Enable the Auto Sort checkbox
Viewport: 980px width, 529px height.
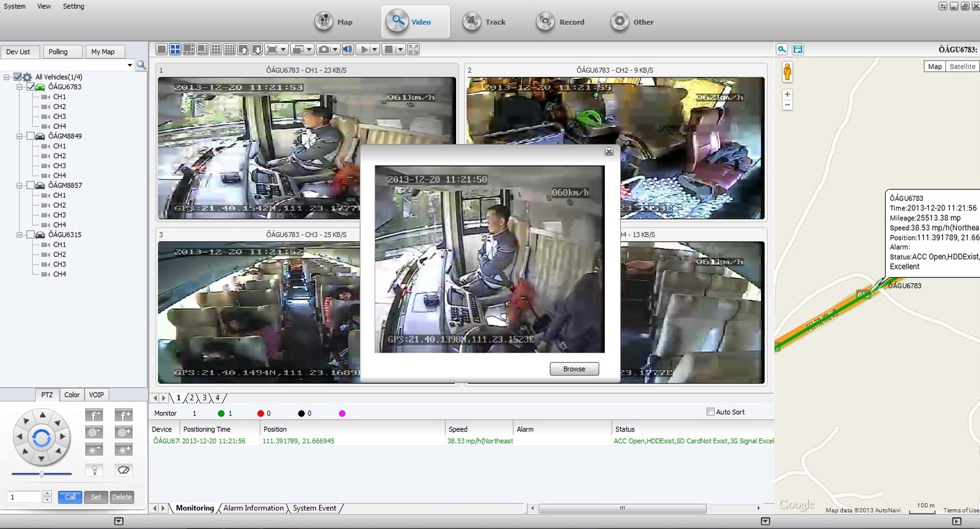(x=710, y=412)
